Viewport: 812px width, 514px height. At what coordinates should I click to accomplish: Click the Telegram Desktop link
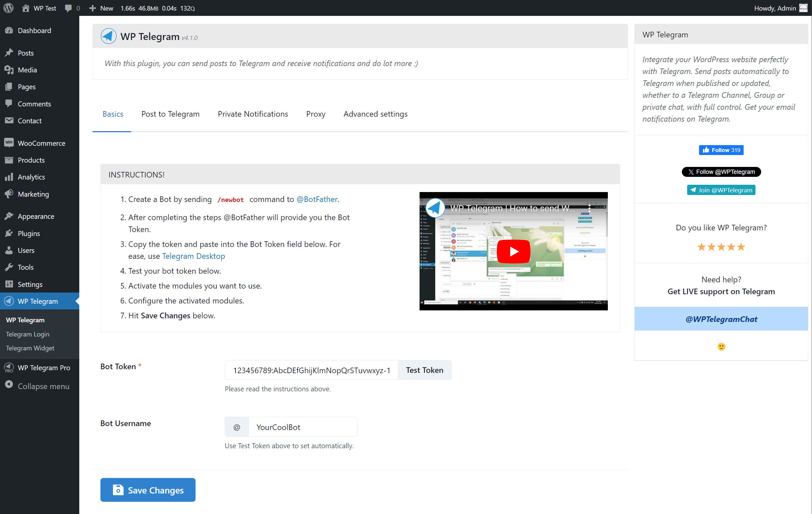pyautogui.click(x=194, y=256)
